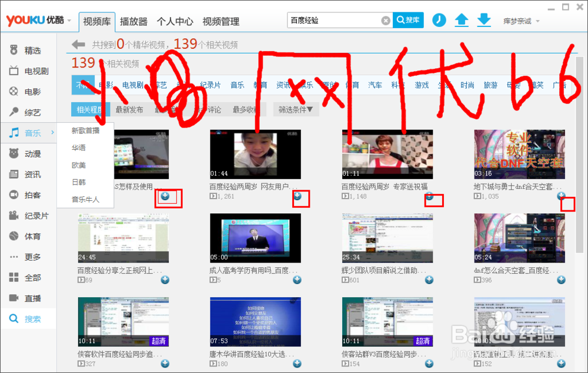
Task: Download 百度经验分享之正规网上 video
Action: [x=165, y=280]
